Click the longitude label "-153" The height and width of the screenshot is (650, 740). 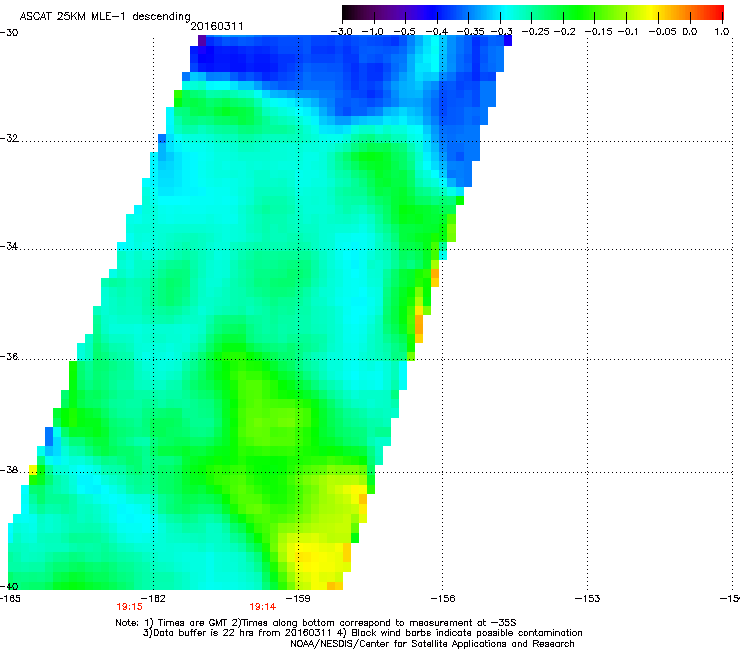[x=588, y=599]
